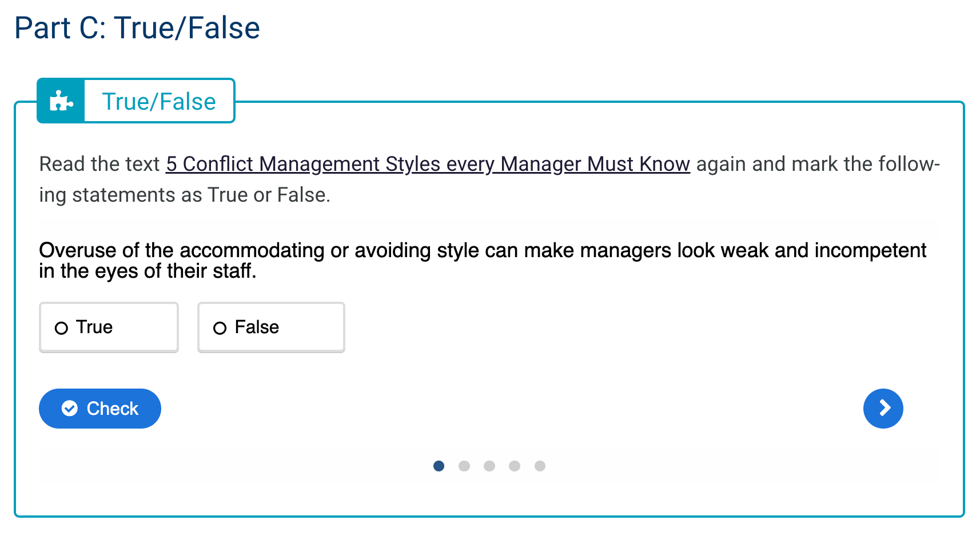Click the puzzle piece icon

click(x=61, y=101)
